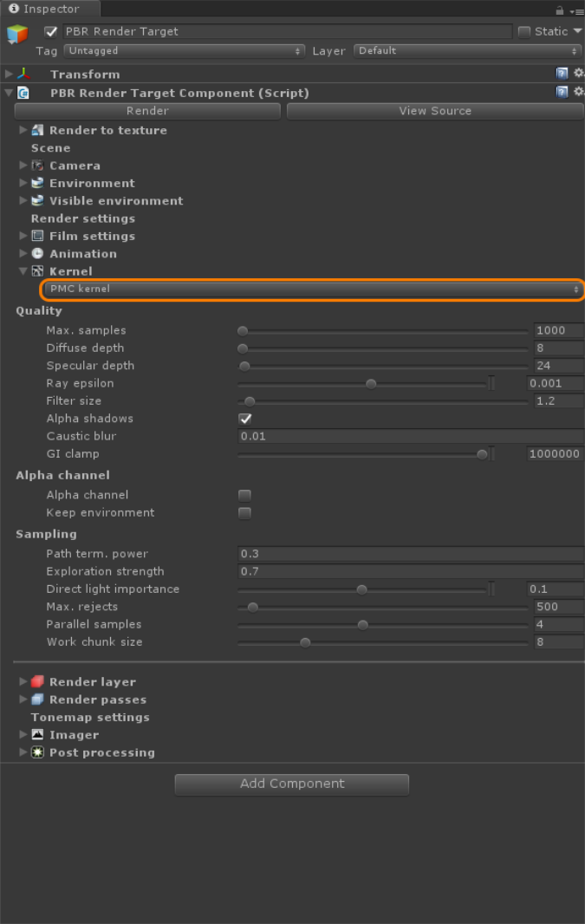Click the Post processing icon
This screenshot has width=585, height=924.
38,752
